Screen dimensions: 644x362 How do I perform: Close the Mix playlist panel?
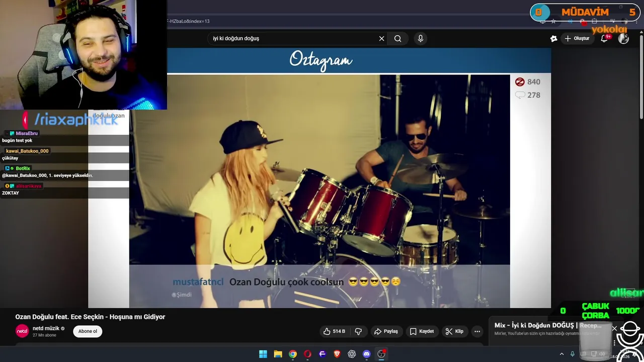(x=614, y=329)
